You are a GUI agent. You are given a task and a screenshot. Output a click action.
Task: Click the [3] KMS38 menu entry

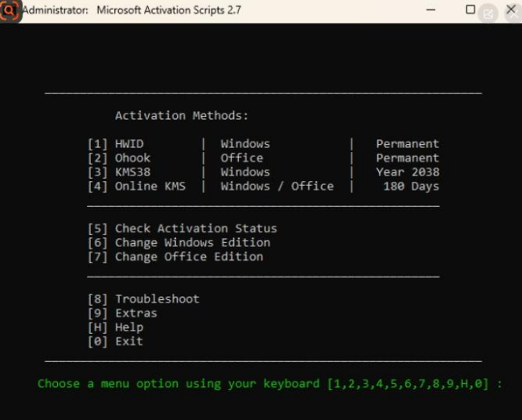pyautogui.click(x=119, y=172)
